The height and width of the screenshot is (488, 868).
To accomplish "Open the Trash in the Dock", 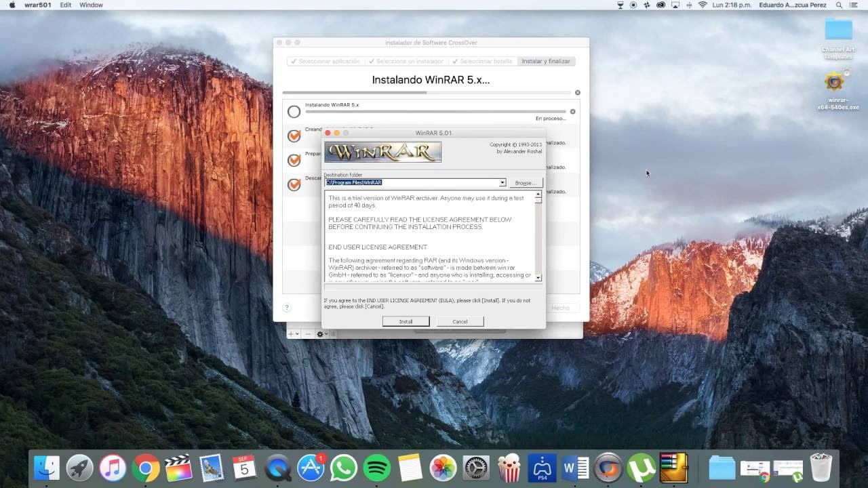I will click(821, 468).
